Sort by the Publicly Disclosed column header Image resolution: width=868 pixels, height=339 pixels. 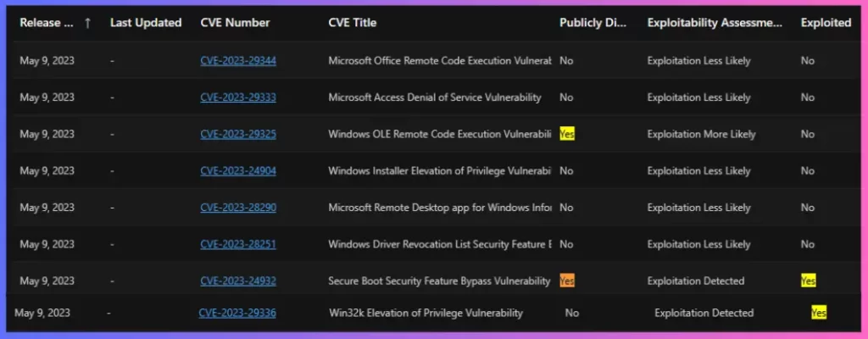tap(593, 23)
